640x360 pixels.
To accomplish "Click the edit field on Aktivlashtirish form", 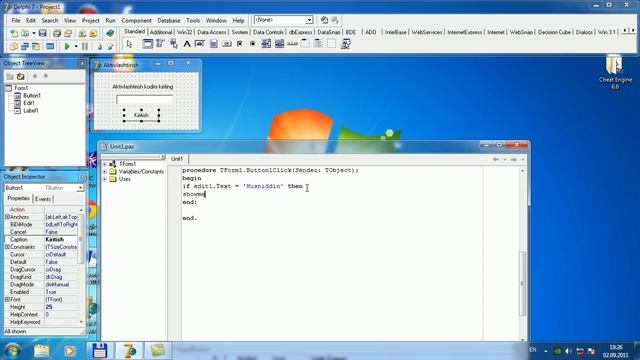I will tap(144, 99).
